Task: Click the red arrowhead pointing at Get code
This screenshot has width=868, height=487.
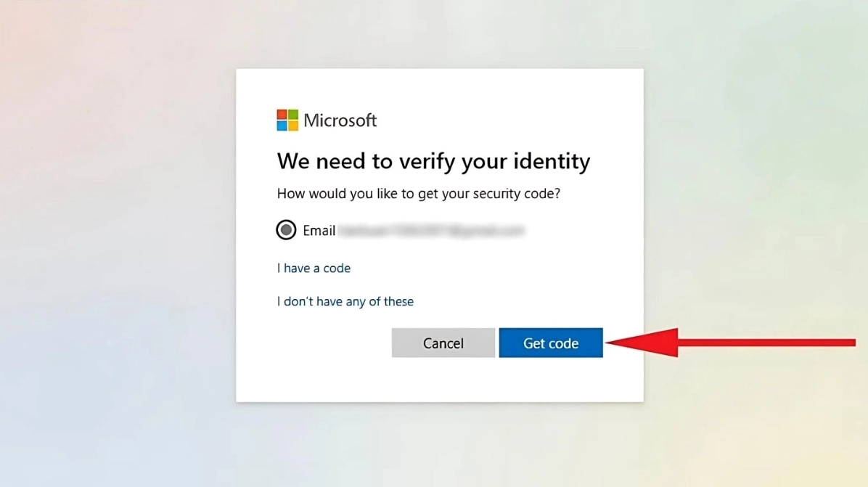Action: click(642, 343)
